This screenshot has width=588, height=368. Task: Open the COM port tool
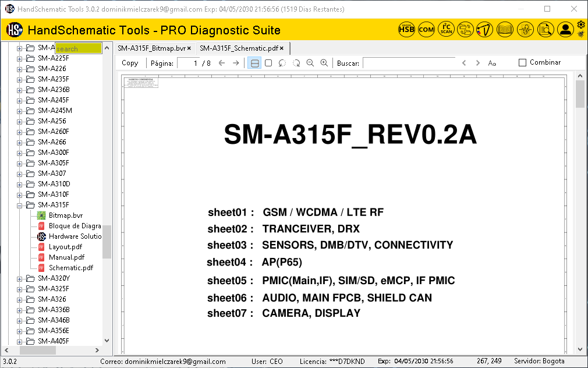pyautogui.click(x=426, y=29)
